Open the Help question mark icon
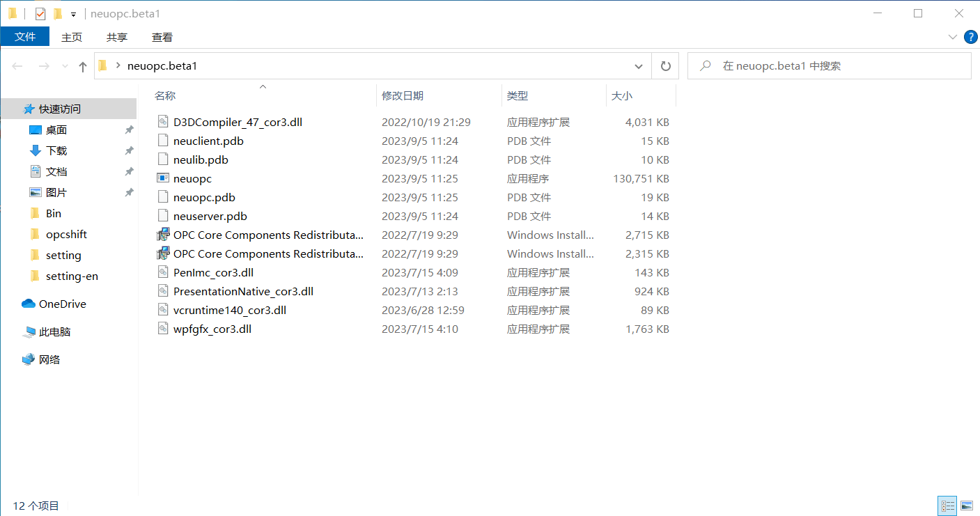The height and width of the screenshot is (516, 980). 970,37
